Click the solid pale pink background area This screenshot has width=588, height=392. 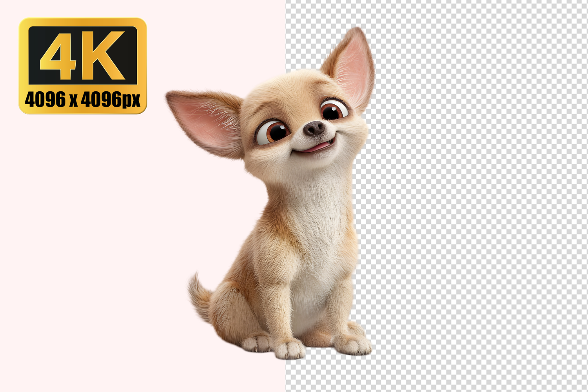click(x=98, y=235)
